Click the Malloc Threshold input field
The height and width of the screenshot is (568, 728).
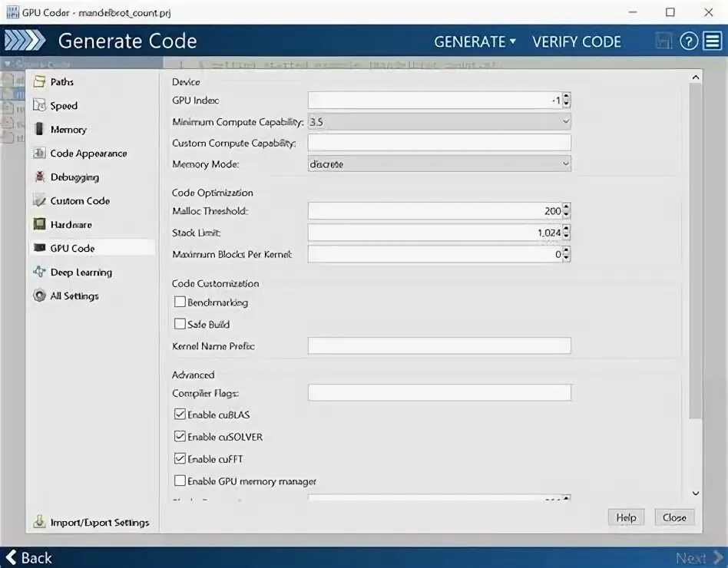tap(435, 211)
